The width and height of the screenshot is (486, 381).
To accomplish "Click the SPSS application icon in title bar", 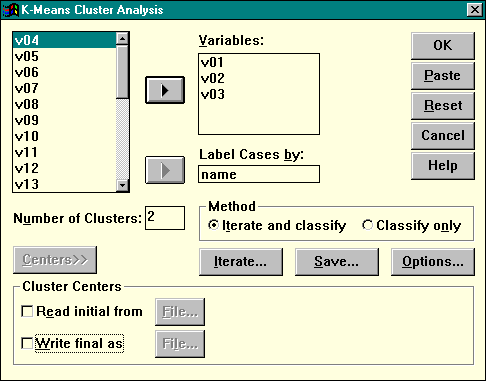I will [11, 10].
